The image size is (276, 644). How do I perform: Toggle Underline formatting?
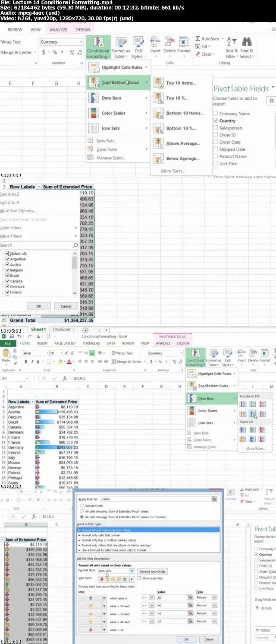(38, 362)
